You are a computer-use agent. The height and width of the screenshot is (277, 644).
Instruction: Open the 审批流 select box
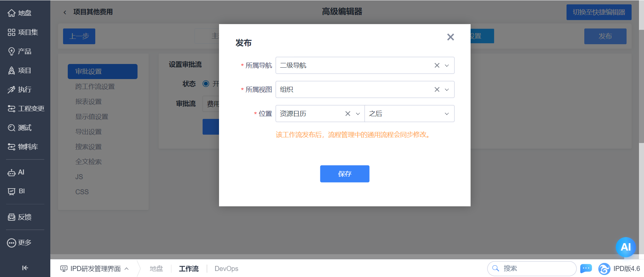211,104
